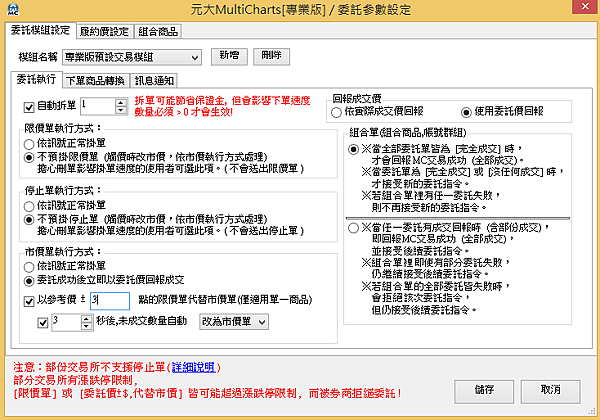Close the 委託參數設定 window
This screenshot has width=600, height=420.
[x=585, y=6]
